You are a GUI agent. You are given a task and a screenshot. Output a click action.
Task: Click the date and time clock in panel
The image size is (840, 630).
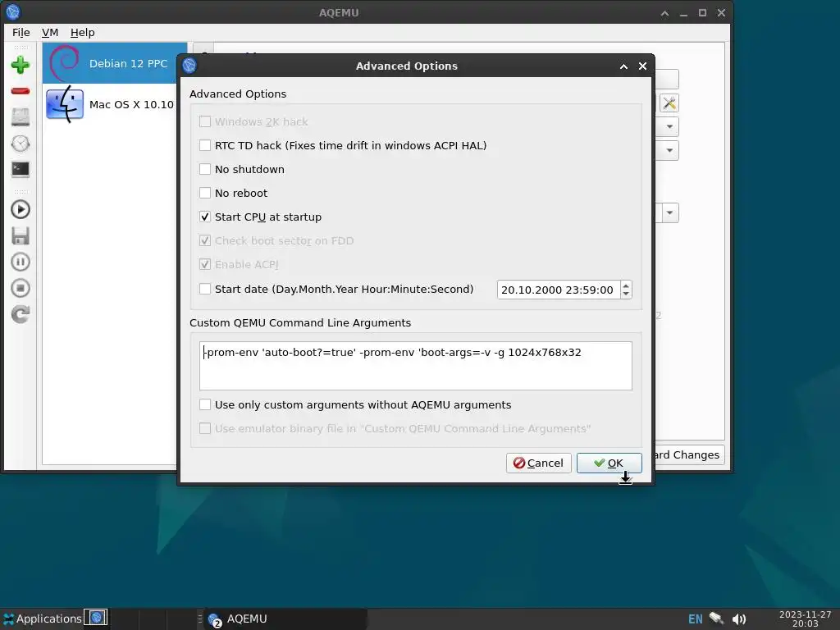[806, 619]
